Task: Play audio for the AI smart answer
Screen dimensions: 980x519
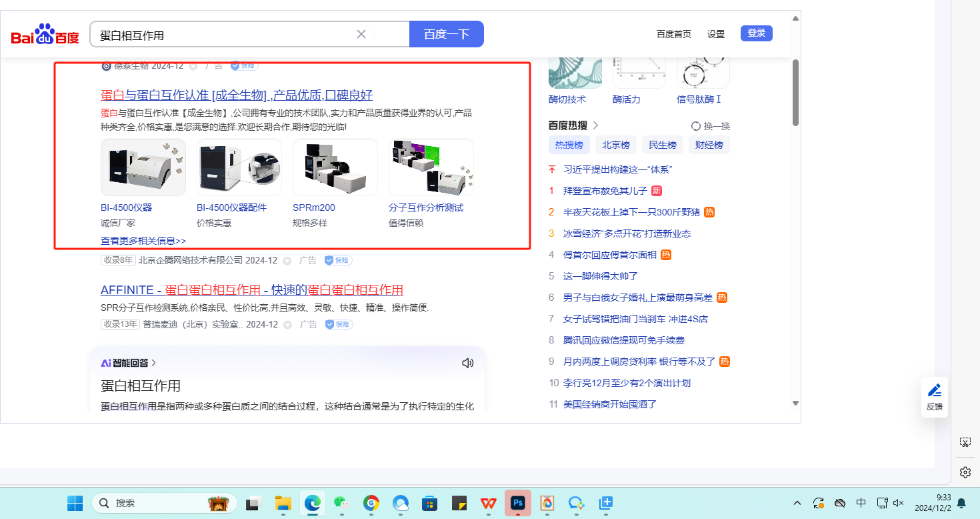Action: tap(467, 363)
